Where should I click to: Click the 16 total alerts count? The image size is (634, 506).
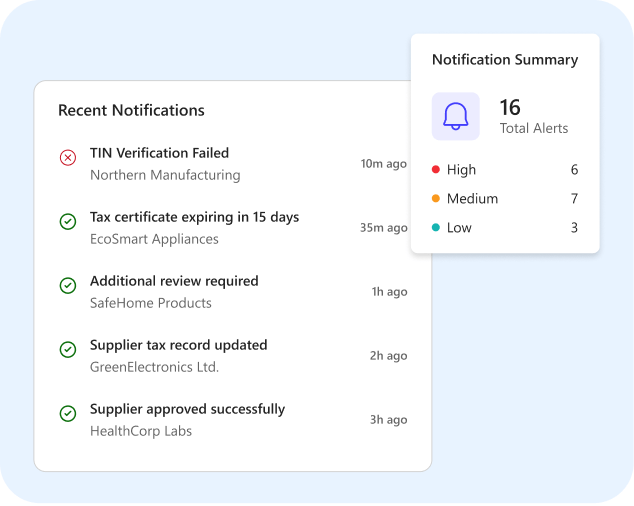click(510, 107)
